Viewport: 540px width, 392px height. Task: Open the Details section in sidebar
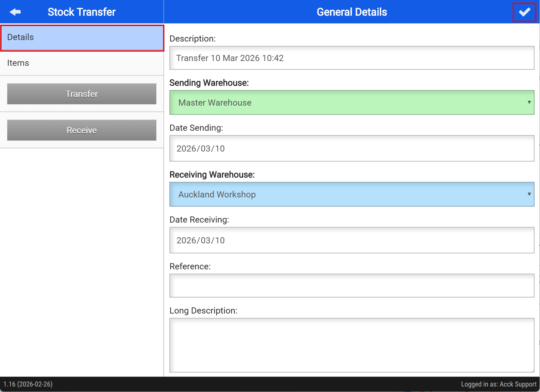tap(82, 38)
